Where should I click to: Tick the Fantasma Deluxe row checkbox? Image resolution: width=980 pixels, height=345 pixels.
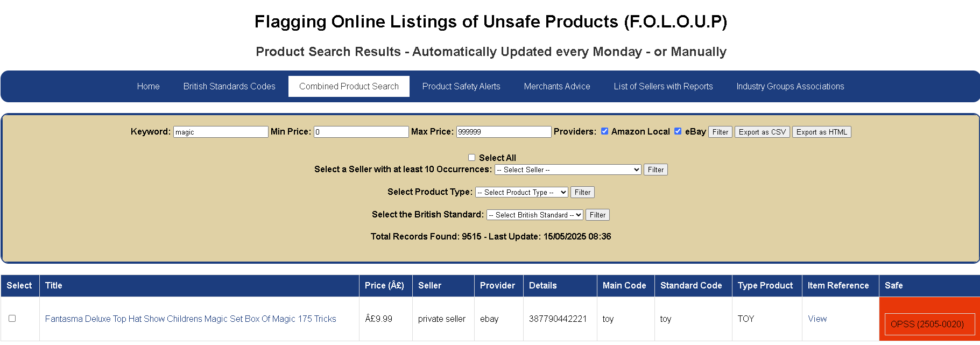pyautogui.click(x=12, y=319)
